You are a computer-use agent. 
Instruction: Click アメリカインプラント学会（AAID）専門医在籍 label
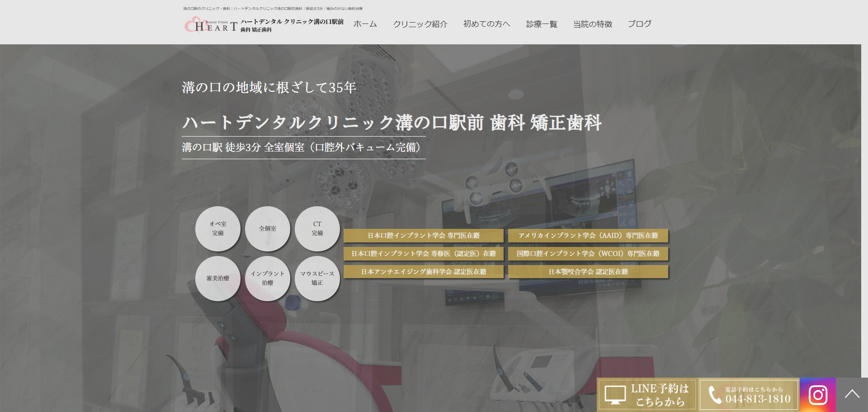[588, 236]
